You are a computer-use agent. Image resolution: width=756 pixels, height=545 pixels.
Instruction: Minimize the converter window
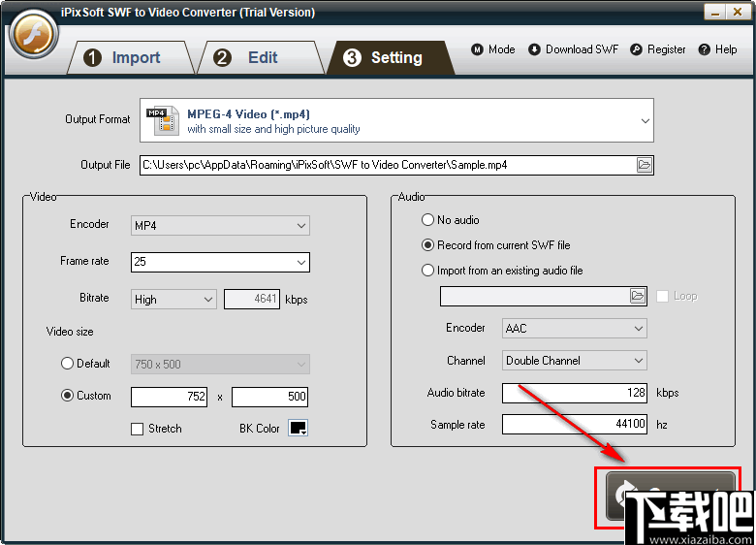(x=715, y=12)
